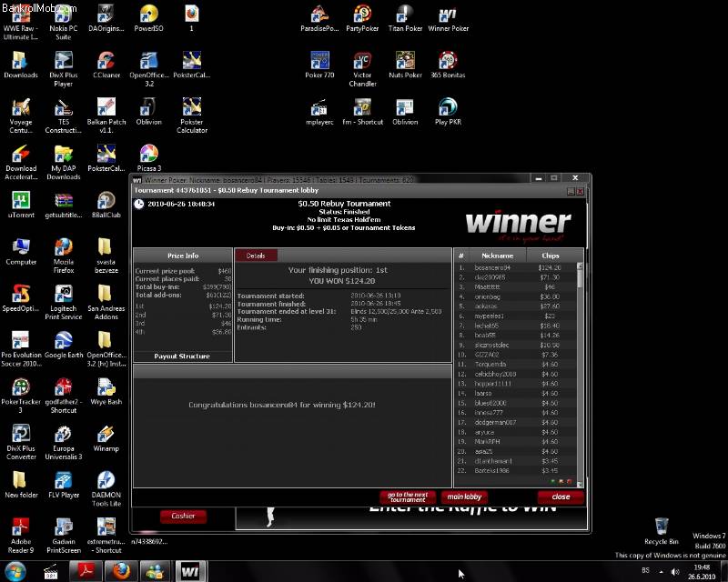Select the Download Accelerator desktop icon
Screen dimensions: 728x582
tap(21, 163)
